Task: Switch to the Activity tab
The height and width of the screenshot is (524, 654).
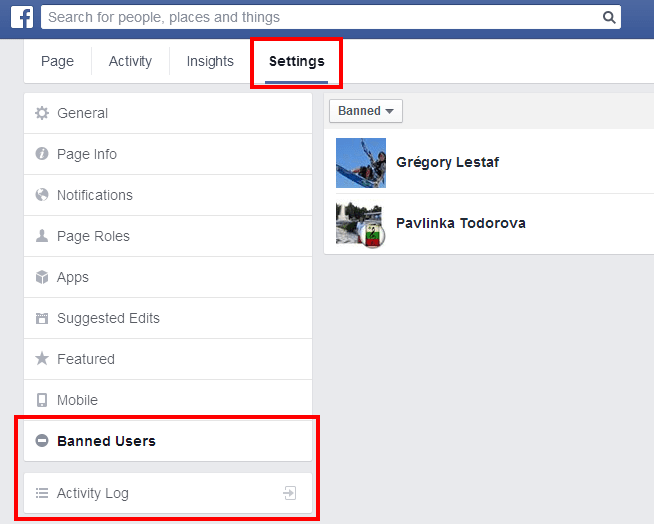Action: (x=130, y=61)
